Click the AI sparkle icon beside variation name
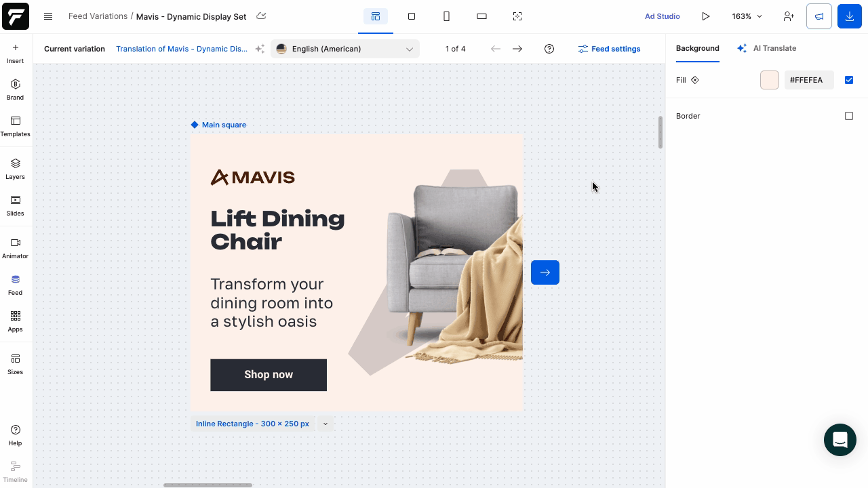 click(x=260, y=49)
